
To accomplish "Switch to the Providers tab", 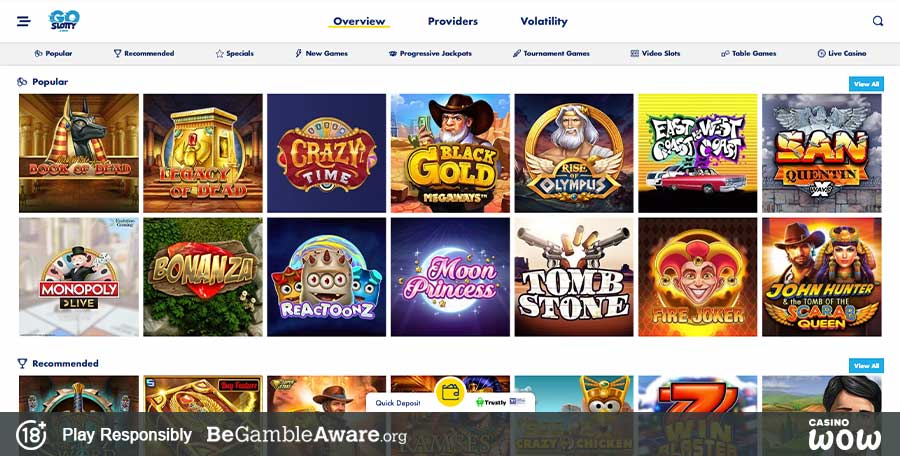I will [x=453, y=21].
